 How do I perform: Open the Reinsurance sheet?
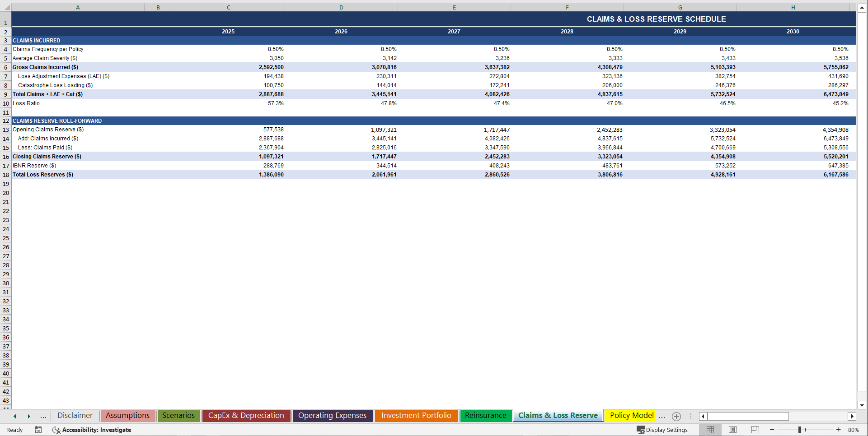click(486, 416)
